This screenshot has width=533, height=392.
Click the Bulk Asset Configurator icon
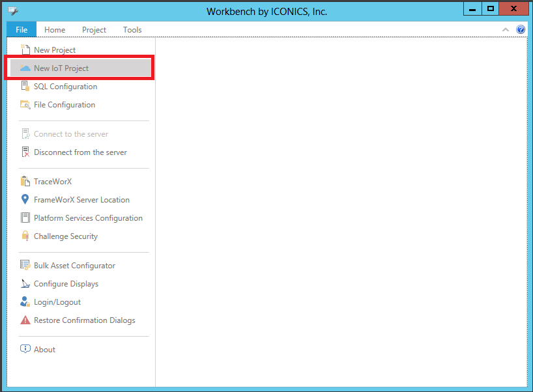(25, 265)
